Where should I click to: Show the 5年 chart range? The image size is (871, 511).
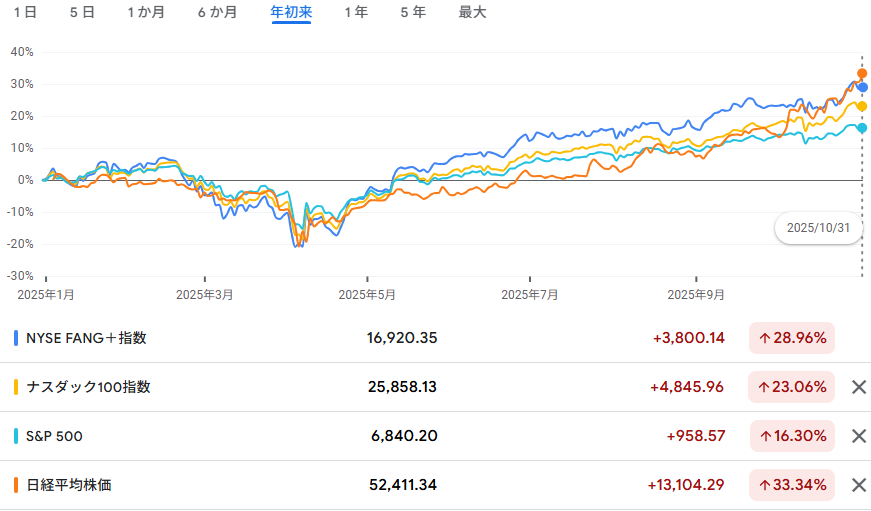click(412, 13)
